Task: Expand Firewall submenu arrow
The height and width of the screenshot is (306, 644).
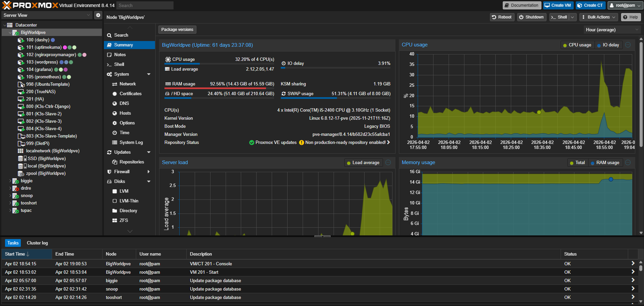Action: pos(149,172)
